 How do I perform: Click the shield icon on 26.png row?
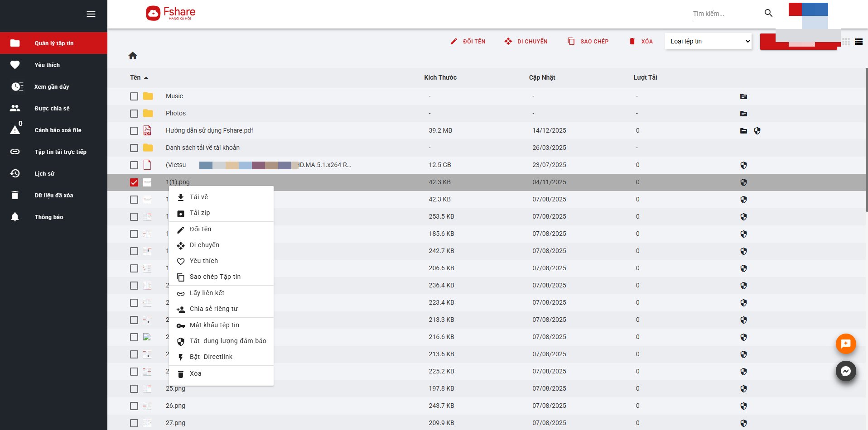(x=743, y=406)
